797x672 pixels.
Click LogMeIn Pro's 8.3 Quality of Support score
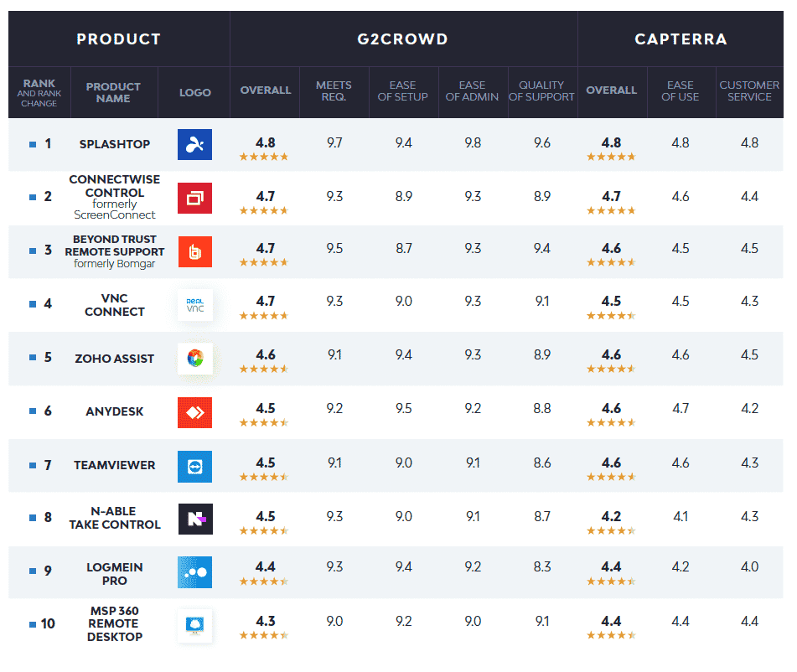[542, 566]
